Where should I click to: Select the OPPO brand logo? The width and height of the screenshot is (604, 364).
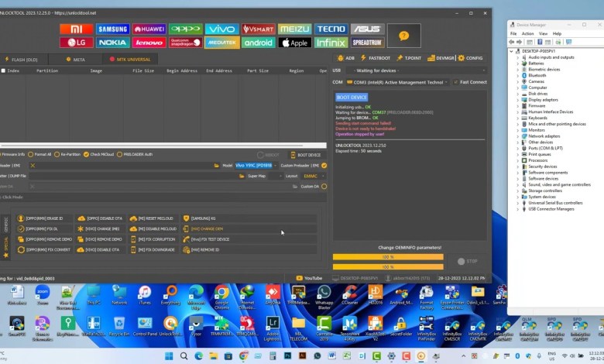pyautogui.click(x=185, y=29)
